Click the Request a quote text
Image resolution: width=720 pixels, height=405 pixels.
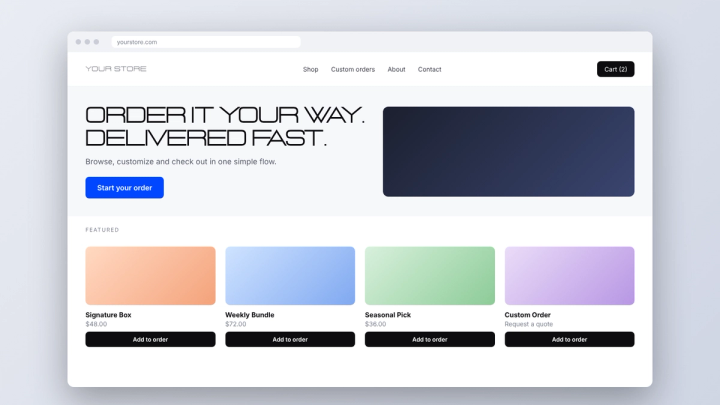(529, 324)
